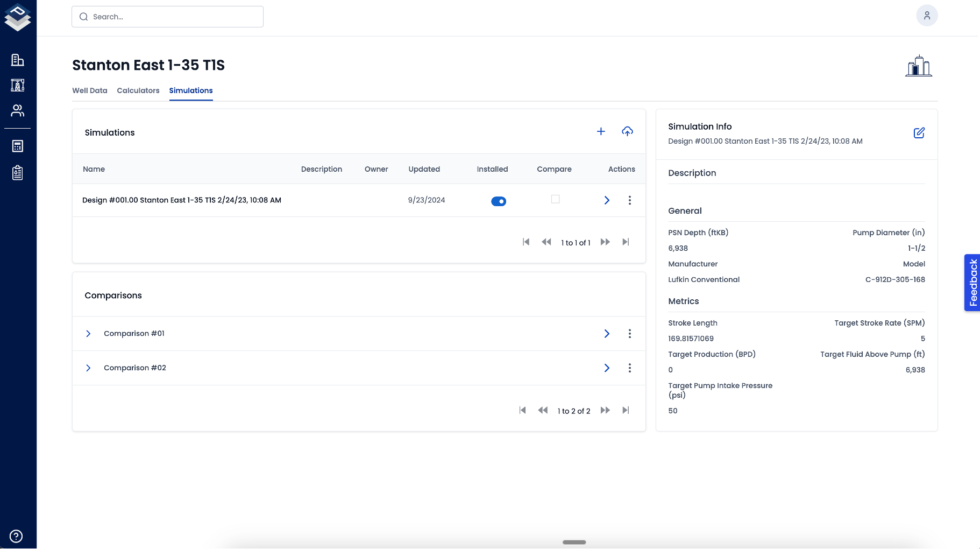Select the oil rig icon in the sidebar
Viewport: 980px width, 549px height.
18,85
